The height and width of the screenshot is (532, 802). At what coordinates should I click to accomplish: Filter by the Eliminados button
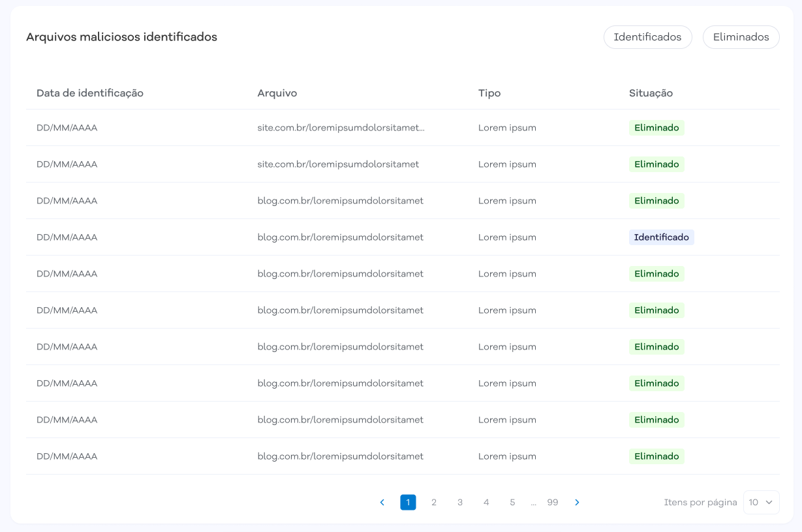pyautogui.click(x=741, y=37)
